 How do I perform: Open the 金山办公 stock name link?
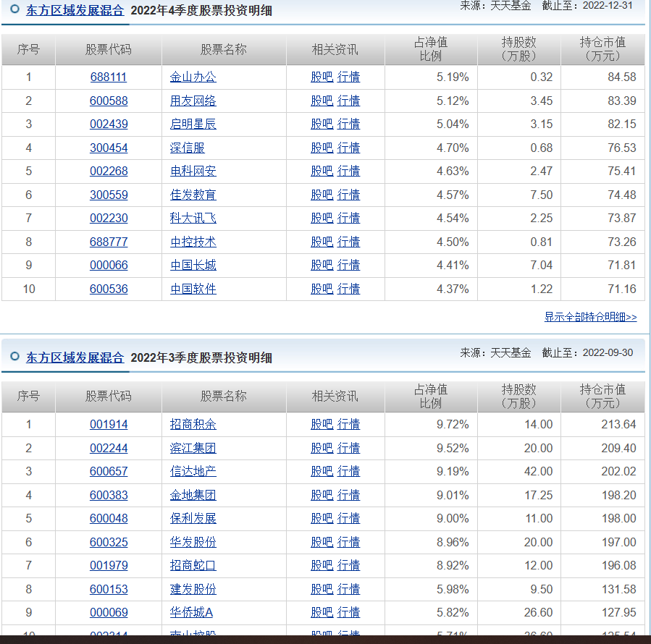point(193,77)
